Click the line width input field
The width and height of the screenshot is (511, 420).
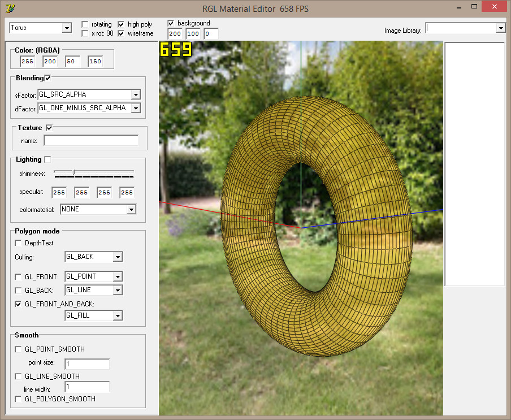[x=87, y=387]
